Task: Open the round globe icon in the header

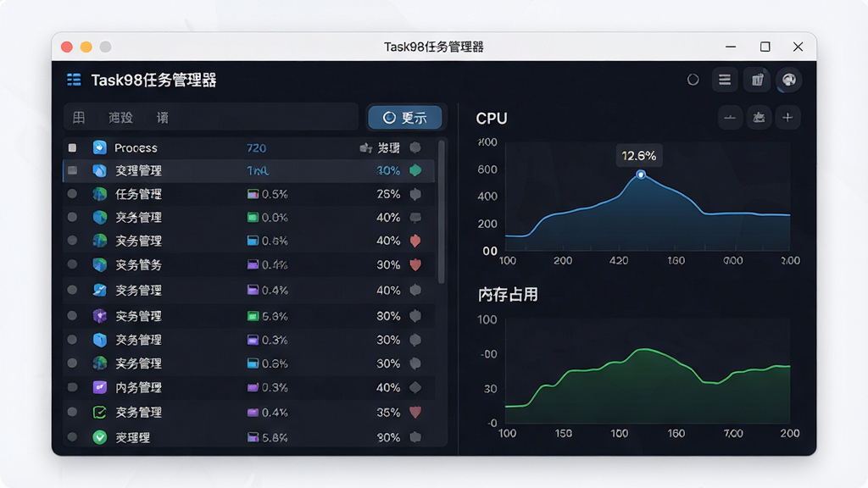Action: (x=789, y=80)
